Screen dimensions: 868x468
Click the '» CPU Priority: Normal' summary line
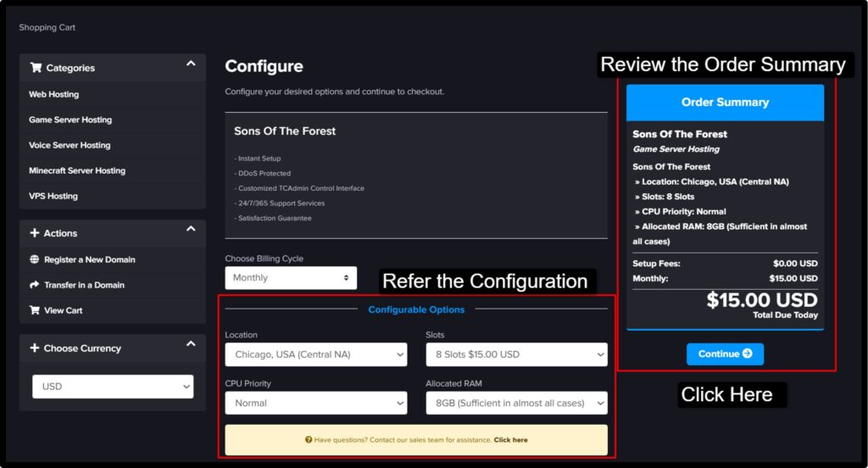pyautogui.click(x=681, y=212)
